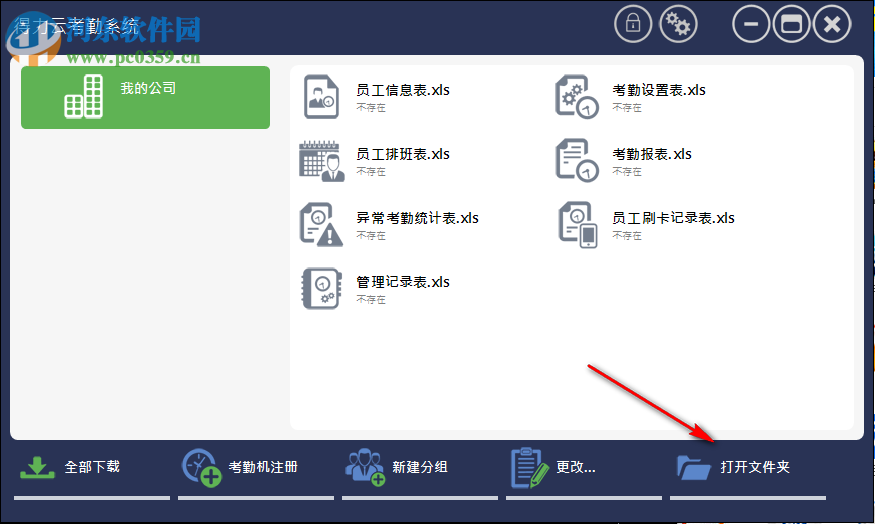Minimize the attendance system window
This screenshot has width=875, height=524.
click(x=751, y=24)
